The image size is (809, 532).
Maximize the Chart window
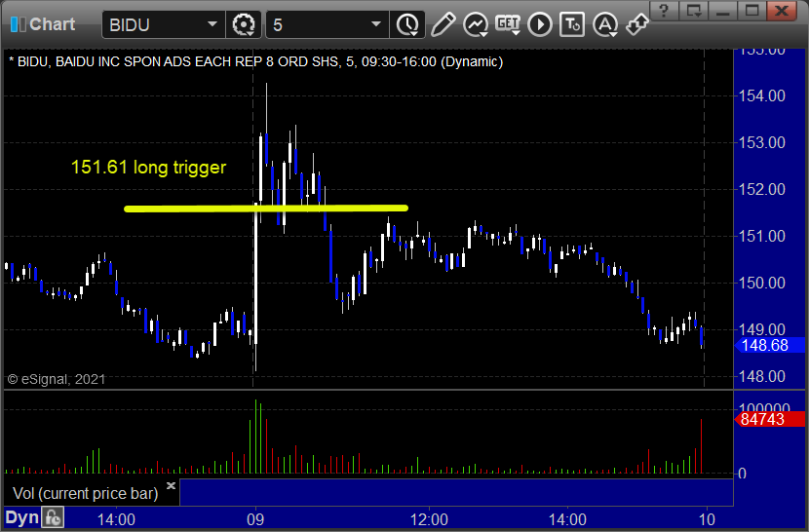click(x=751, y=11)
